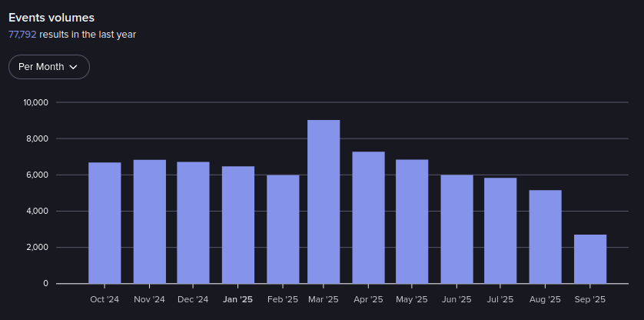This screenshot has width=644, height=320.
Task: Select the Dec '24 bar
Action: (x=193, y=222)
